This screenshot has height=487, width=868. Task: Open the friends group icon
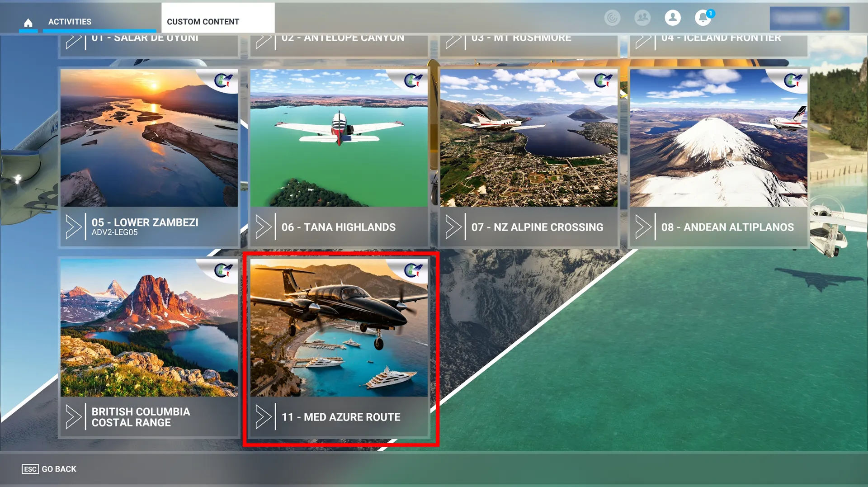[x=642, y=18]
